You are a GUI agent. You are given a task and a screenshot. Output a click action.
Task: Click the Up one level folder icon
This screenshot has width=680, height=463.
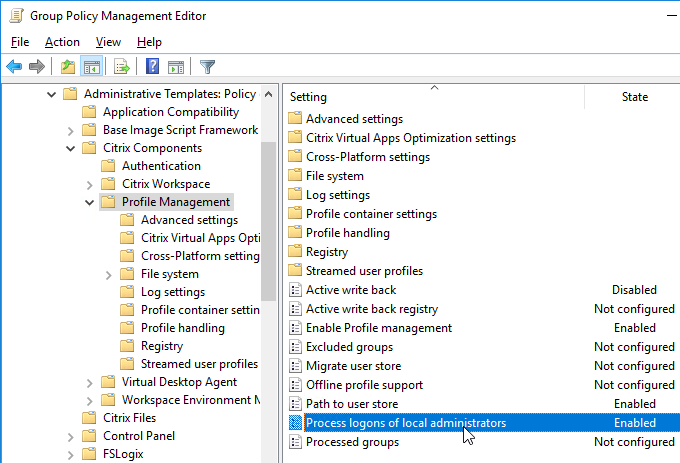tap(68, 67)
